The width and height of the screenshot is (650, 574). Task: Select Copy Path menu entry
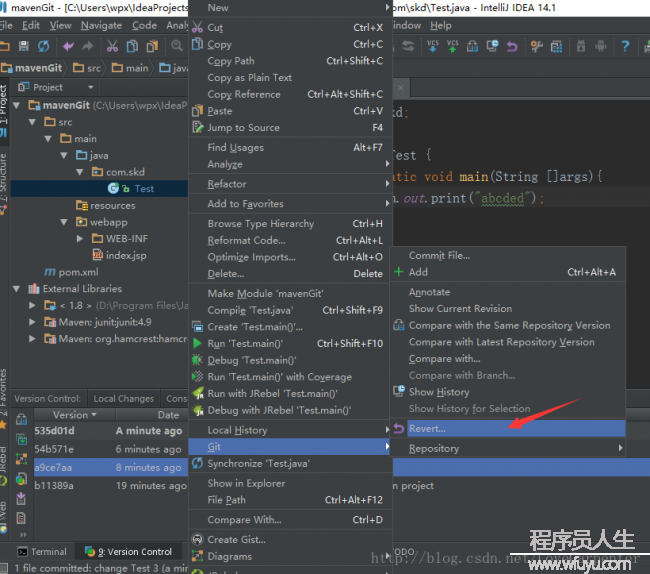291,61
